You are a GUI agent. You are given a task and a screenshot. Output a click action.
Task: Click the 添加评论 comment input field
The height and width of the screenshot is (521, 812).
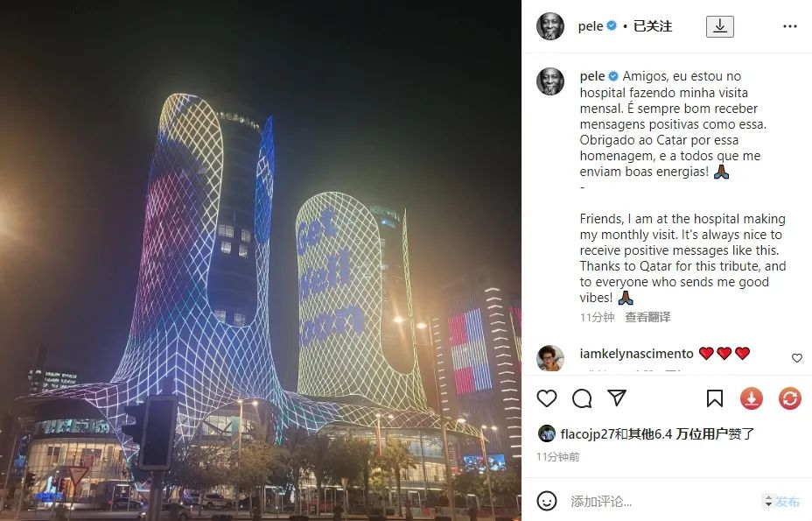point(663,502)
